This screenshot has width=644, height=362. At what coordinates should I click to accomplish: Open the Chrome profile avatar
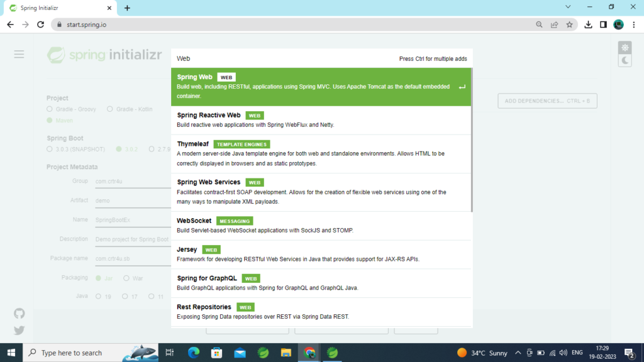(619, 25)
